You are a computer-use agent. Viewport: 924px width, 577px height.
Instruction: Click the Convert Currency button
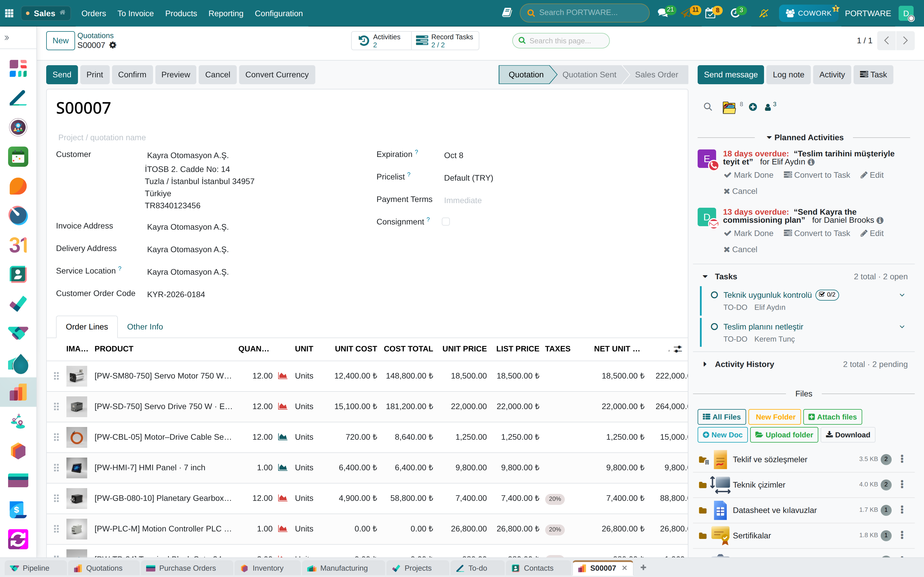[x=277, y=75]
